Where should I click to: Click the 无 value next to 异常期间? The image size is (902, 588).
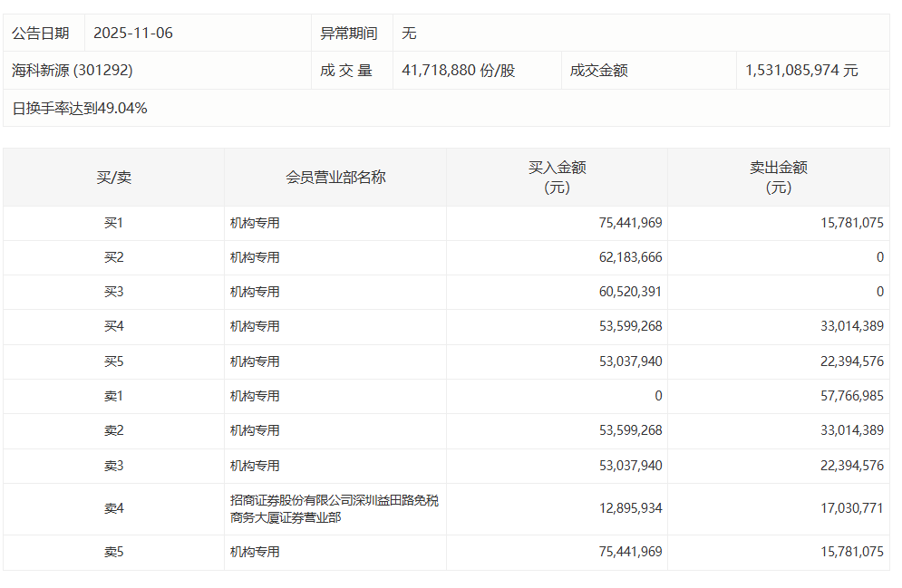click(409, 32)
